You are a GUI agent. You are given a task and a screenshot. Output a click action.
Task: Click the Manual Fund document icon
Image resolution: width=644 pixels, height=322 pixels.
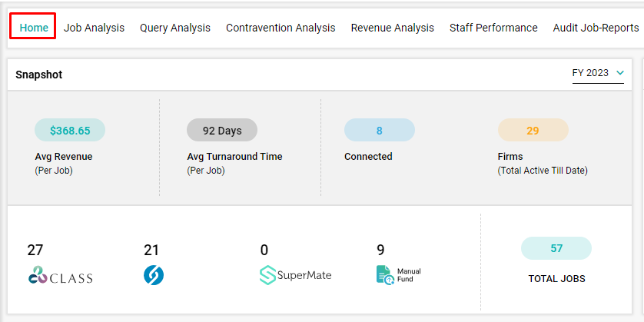click(x=386, y=275)
